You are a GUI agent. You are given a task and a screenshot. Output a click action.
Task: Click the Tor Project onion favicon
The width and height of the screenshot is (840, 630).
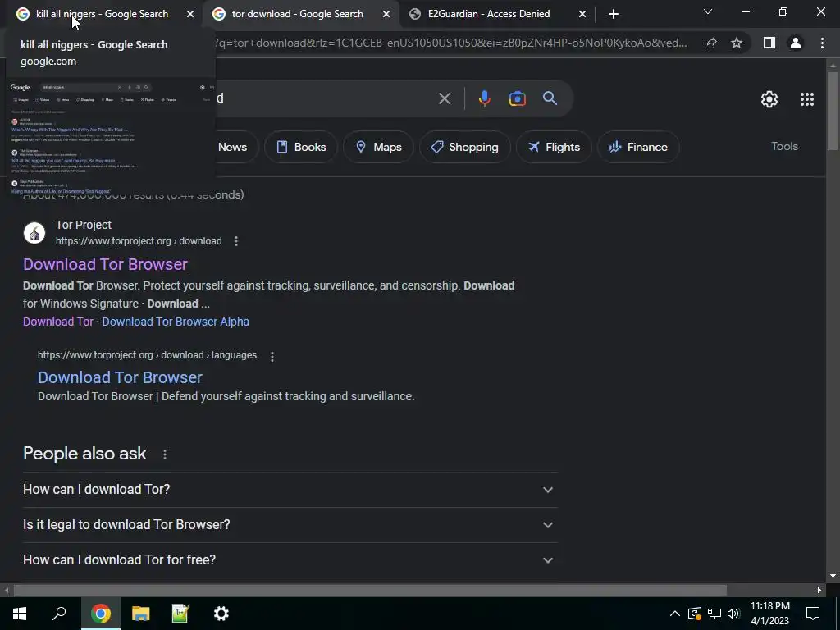pyautogui.click(x=34, y=233)
